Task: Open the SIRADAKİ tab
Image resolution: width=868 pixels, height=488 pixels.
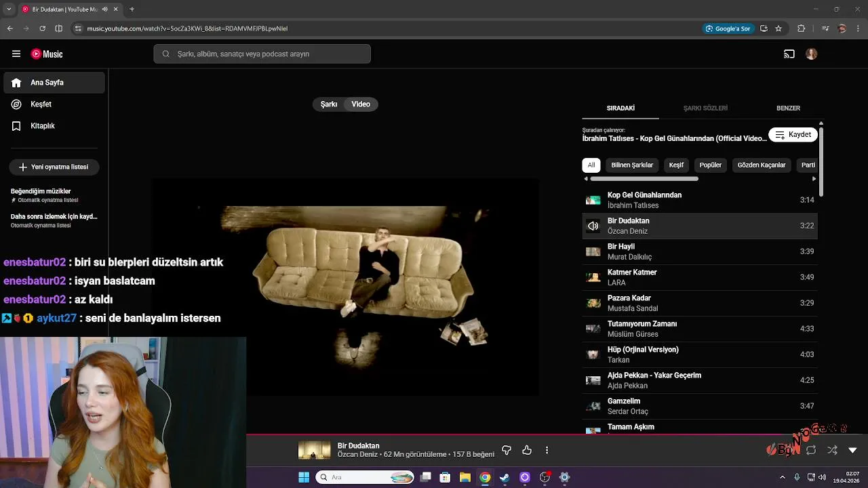Action: pos(620,108)
